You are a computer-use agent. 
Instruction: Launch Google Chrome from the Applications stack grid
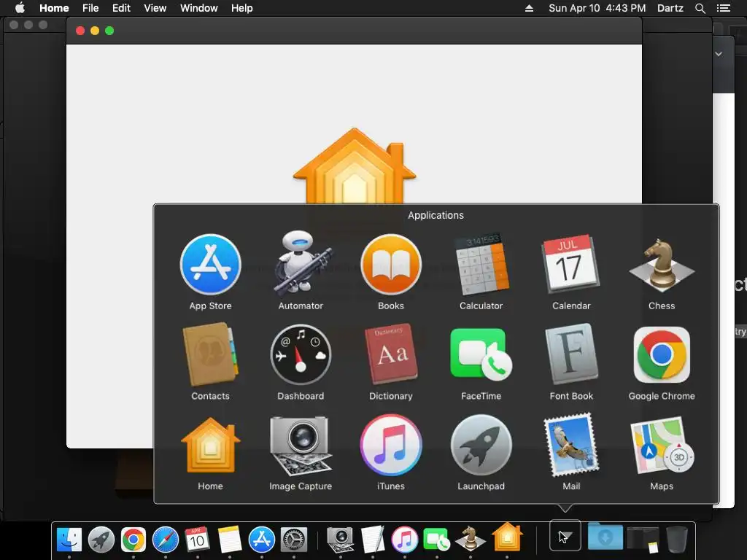[x=662, y=355]
